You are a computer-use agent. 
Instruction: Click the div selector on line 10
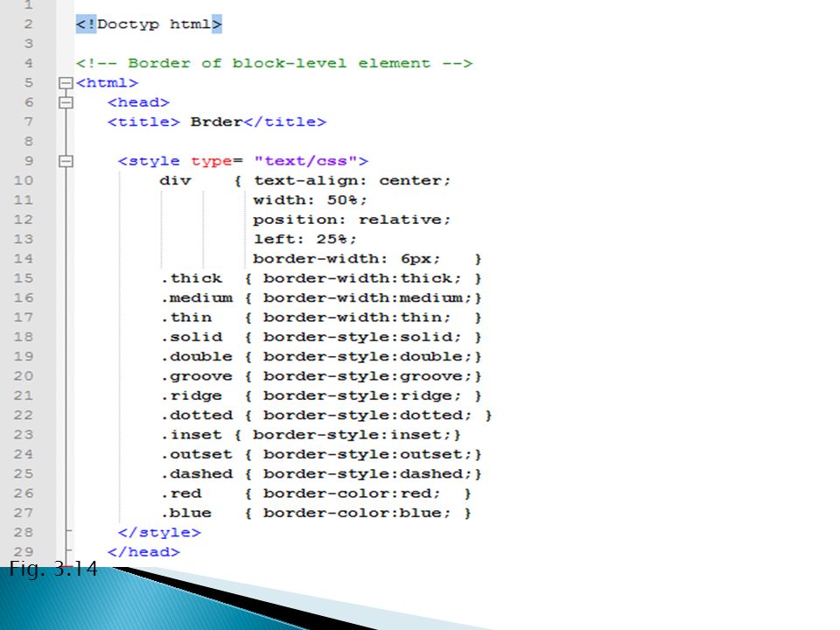click(x=175, y=180)
